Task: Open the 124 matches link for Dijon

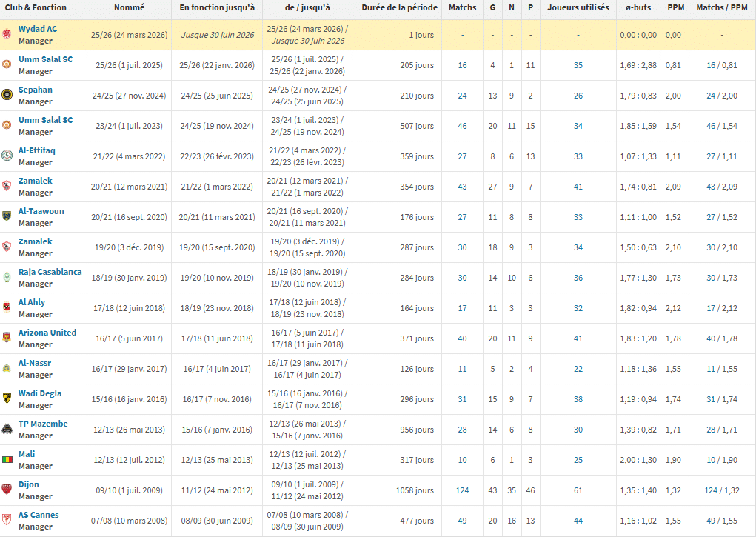Action: (462, 490)
